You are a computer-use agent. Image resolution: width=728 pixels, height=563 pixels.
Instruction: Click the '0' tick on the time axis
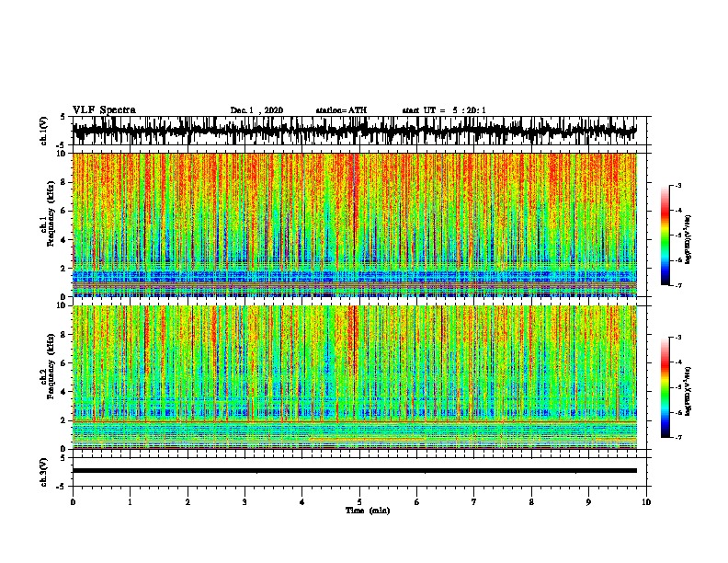point(73,502)
